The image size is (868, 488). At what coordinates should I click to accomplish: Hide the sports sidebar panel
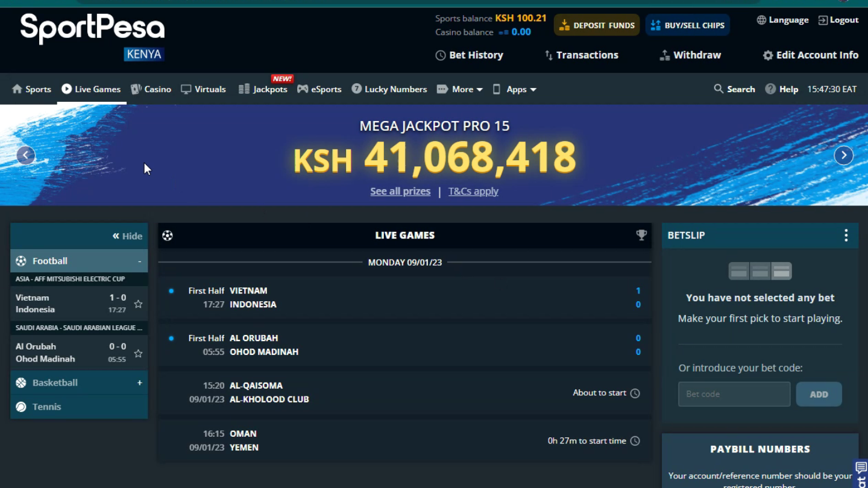(x=127, y=236)
